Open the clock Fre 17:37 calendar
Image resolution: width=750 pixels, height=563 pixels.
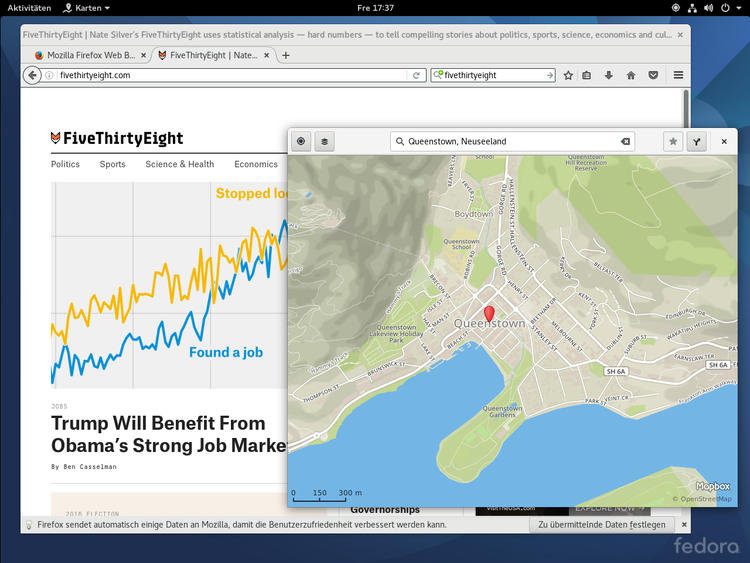[x=375, y=8]
